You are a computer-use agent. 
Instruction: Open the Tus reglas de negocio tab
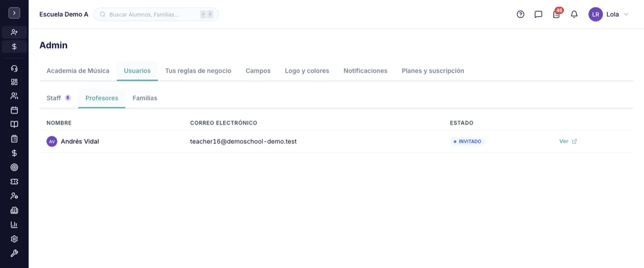click(x=198, y=71)
